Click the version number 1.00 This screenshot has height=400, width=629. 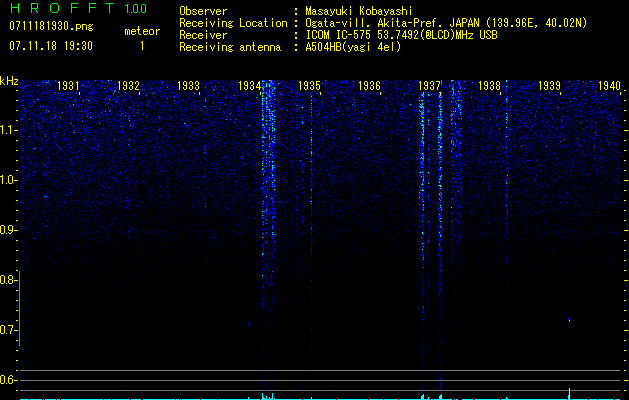pyautogui.click(x=135, y=9)
